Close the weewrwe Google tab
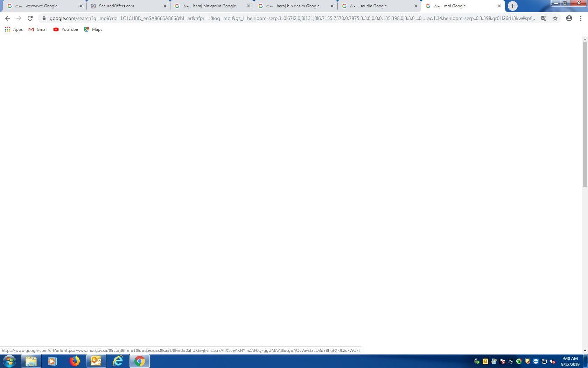 81,6
